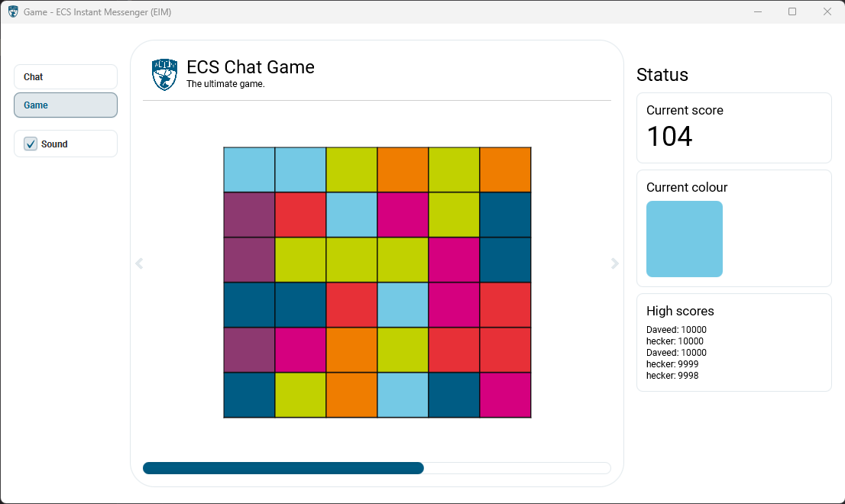Pick the top-left light blue tile
The height and width of the screenshot is (504, 845).
click(x=249, y=170)
